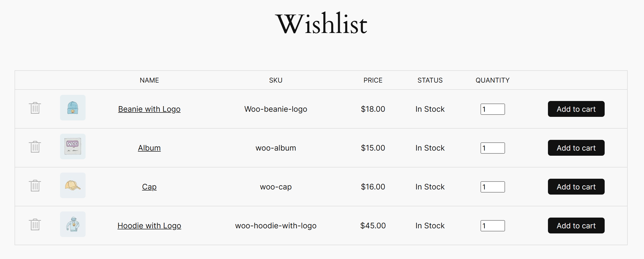Delete Beanie with Logo using trash icon
Image resolution: width=644 pixels, height=259 pixels.
[x=35, y=108]
